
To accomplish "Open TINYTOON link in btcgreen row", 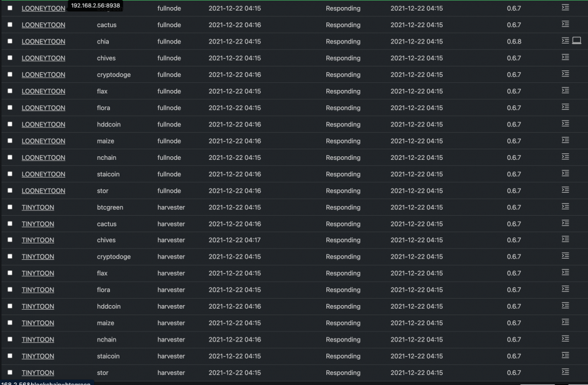I will coord(38,207).
